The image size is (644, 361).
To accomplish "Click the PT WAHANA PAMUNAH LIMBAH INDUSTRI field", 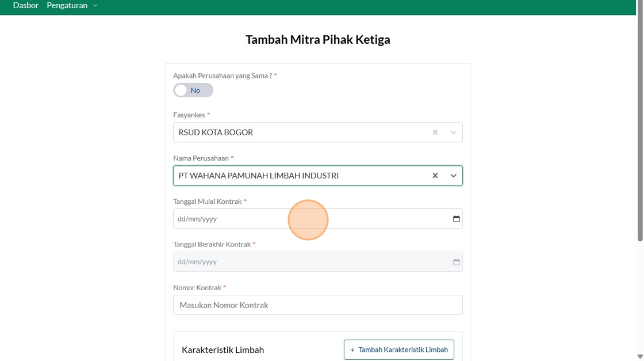I will pyautogui.click(x=318, y=176).
